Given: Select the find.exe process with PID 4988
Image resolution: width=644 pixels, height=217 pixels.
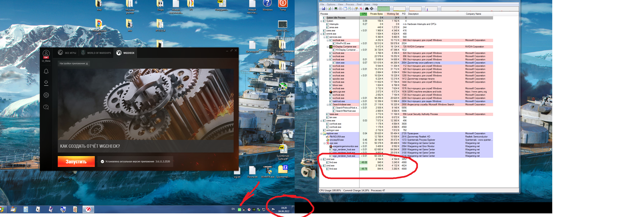Looking at the screenshot, I should pos(333,163).
